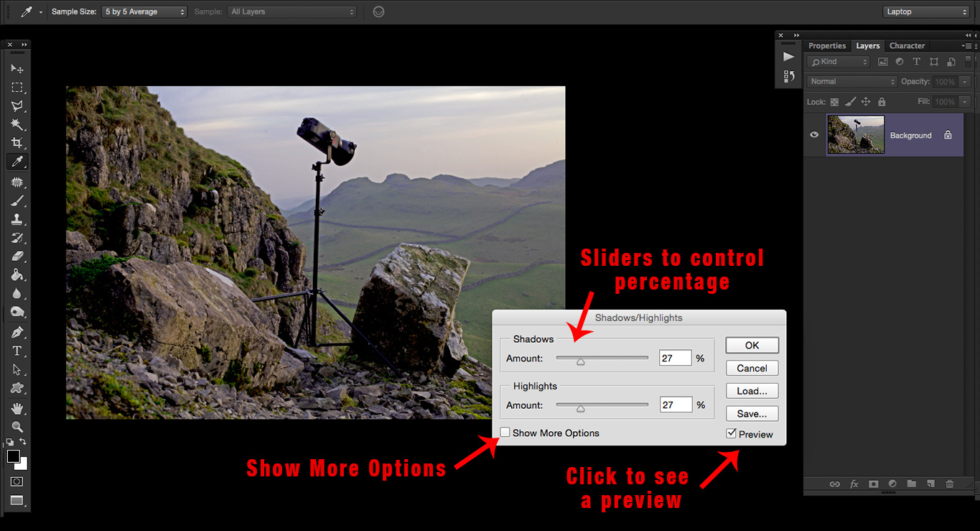The height and width of the screenshot is (531, 980).
Task: Click the Add layer mask icon
Action: (x=874, y=484)
